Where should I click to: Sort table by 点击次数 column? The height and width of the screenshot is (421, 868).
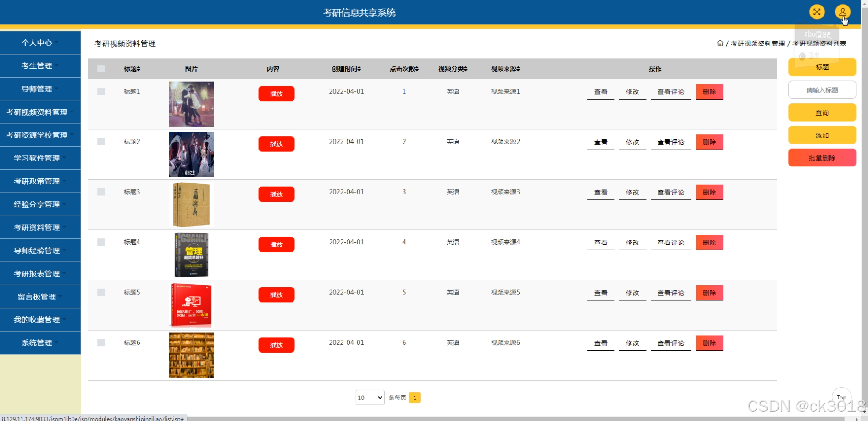404,69
